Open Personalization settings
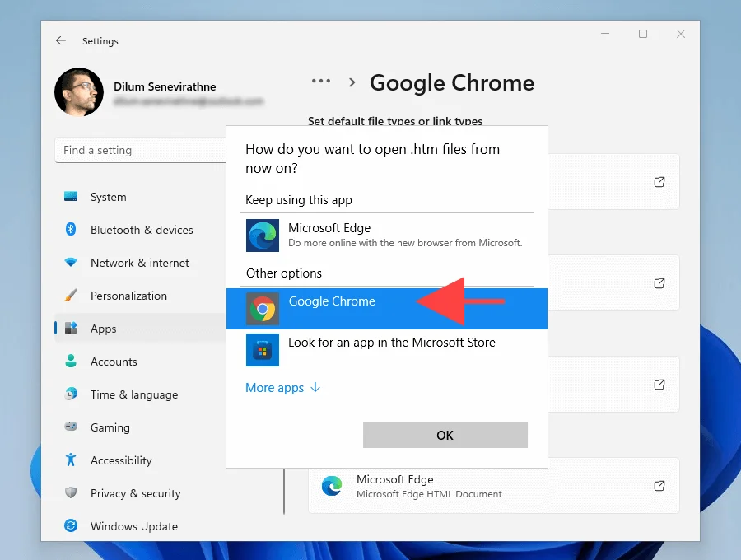Viewport: 741px width, 560px height. click(x=128, y=296)
